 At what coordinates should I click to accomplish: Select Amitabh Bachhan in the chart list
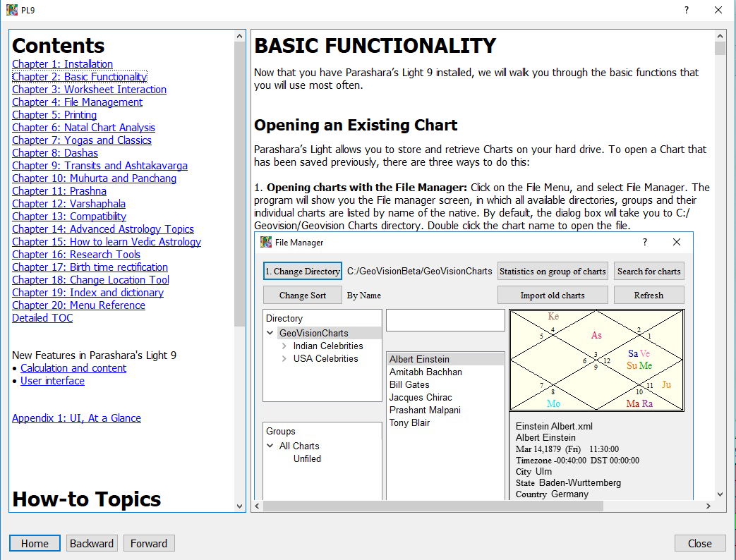(426, 372)
